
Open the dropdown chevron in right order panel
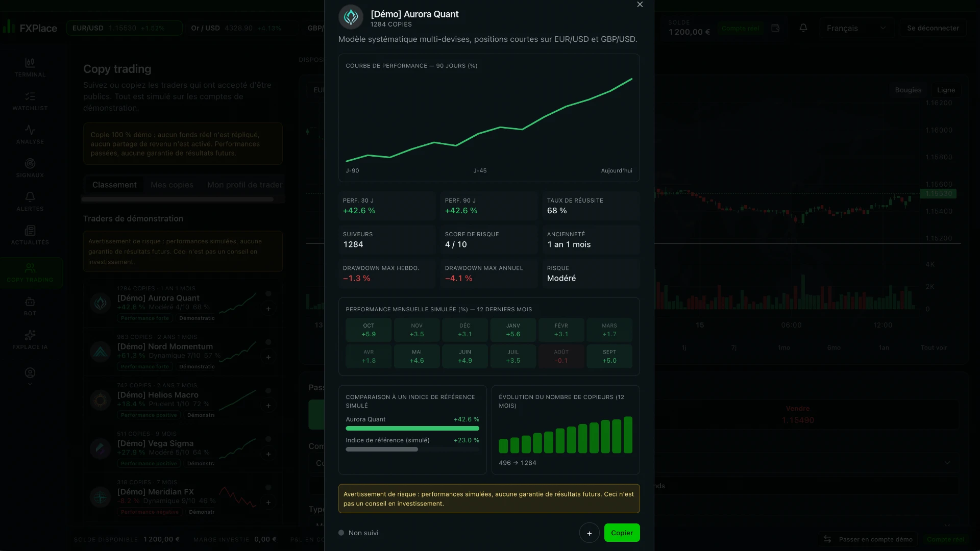(x=947, y=463)
